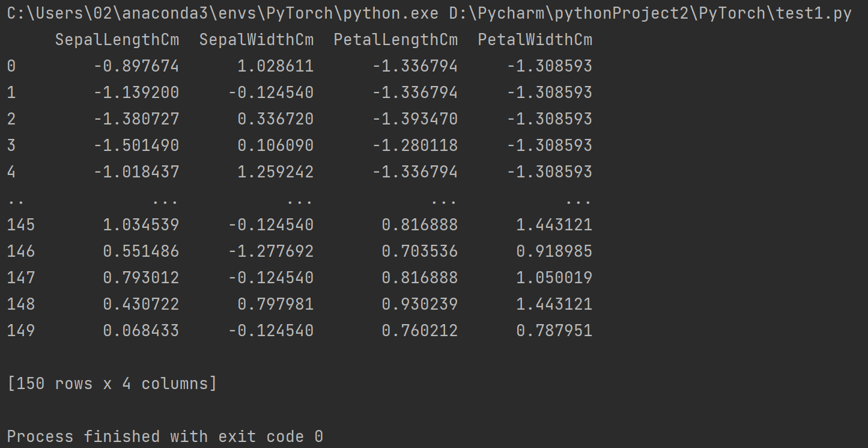Image resolution: width=868 pixels, height=448 pixels.
Task: Click the test1.py script path
Action: (651, 14)
